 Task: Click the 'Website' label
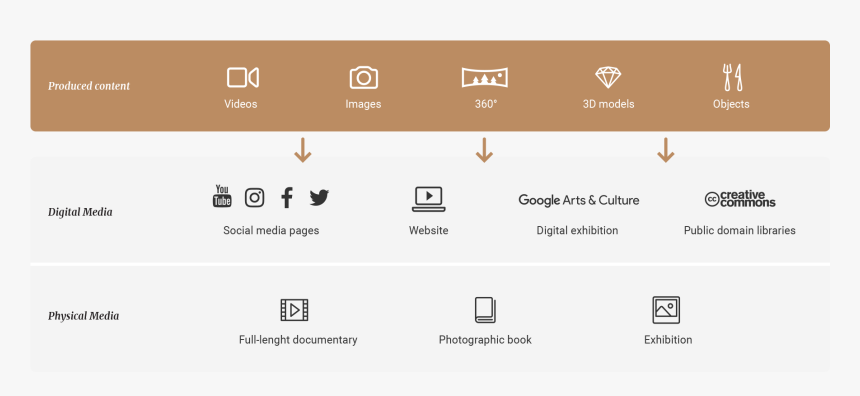point(428,230)
